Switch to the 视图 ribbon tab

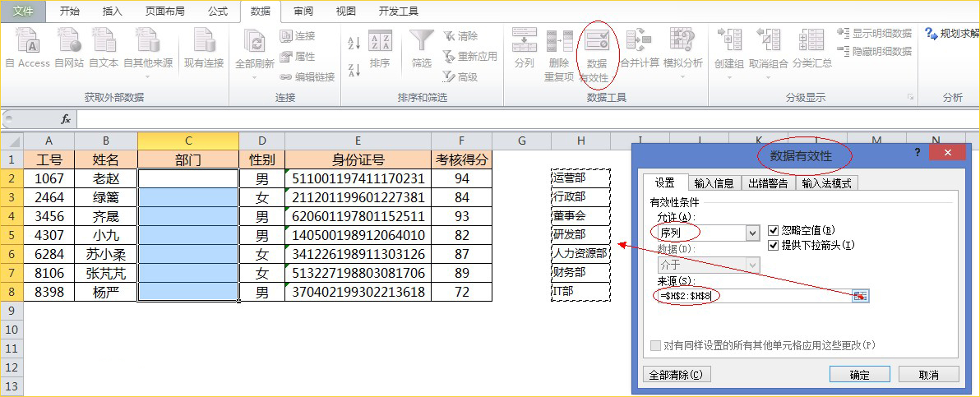pos(345,12)
